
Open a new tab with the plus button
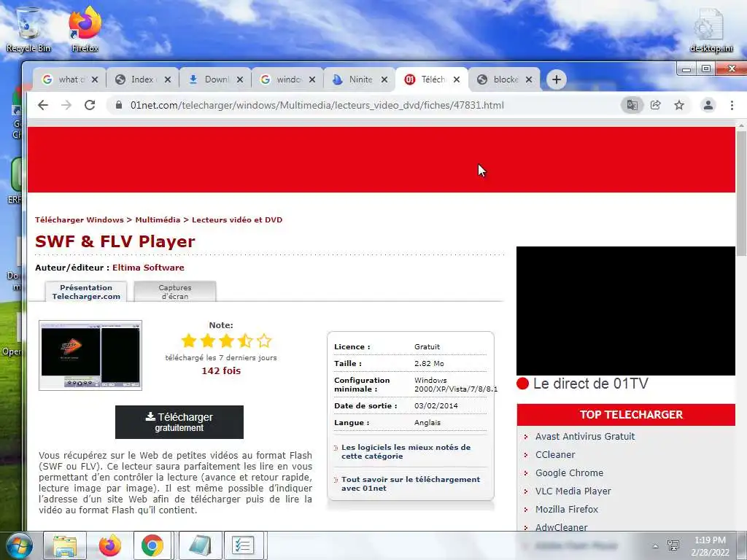pyautogui.click(x=557, y=79)
